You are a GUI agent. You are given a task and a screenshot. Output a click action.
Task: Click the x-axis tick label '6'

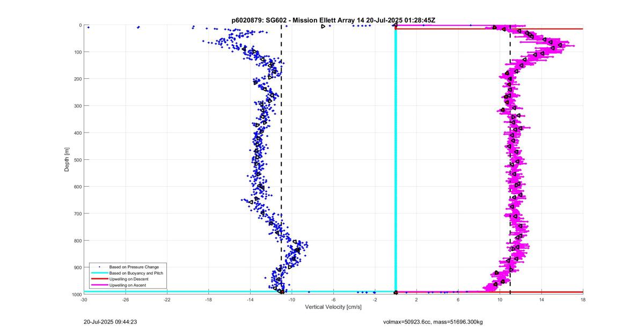coord(458,299)
